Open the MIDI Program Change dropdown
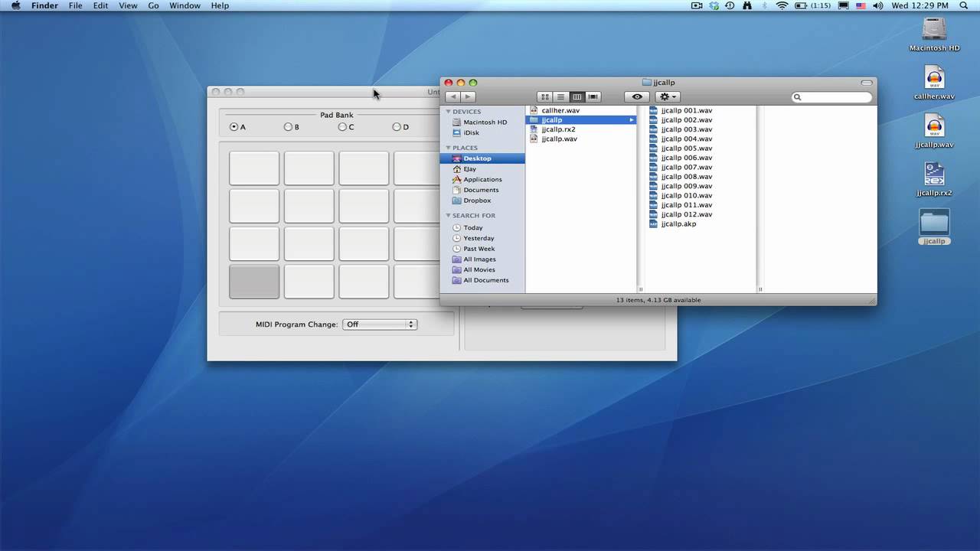 (x=379, y=324)
